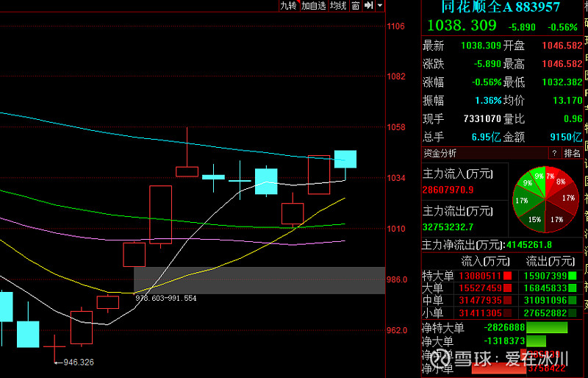Click 特大单 outflow value 15907399
Image resolution: width=588 pixels, height=378 pixels.
click(545, 276)
